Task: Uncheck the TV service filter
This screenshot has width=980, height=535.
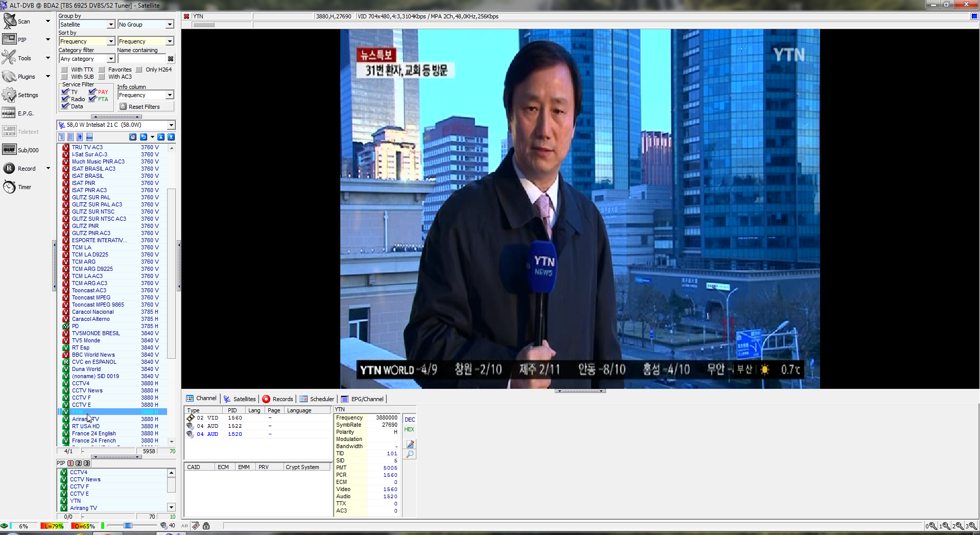Action: [x=65, y=92]
